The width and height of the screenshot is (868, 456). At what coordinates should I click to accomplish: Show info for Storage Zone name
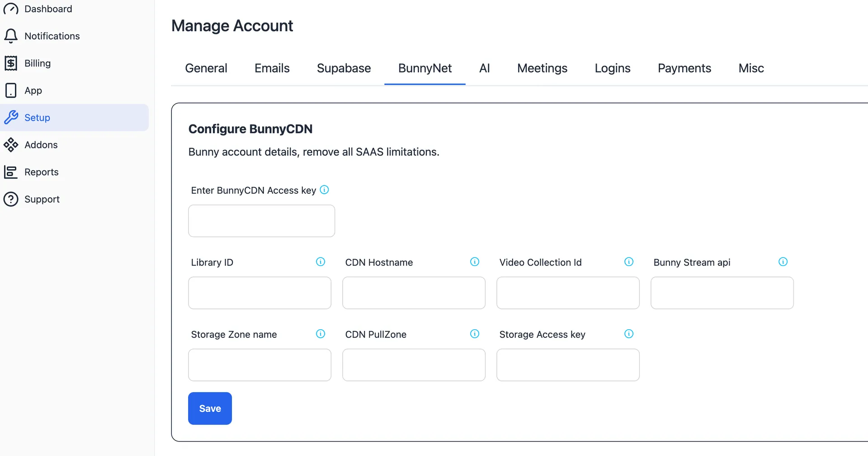click(x=321, y=334)
